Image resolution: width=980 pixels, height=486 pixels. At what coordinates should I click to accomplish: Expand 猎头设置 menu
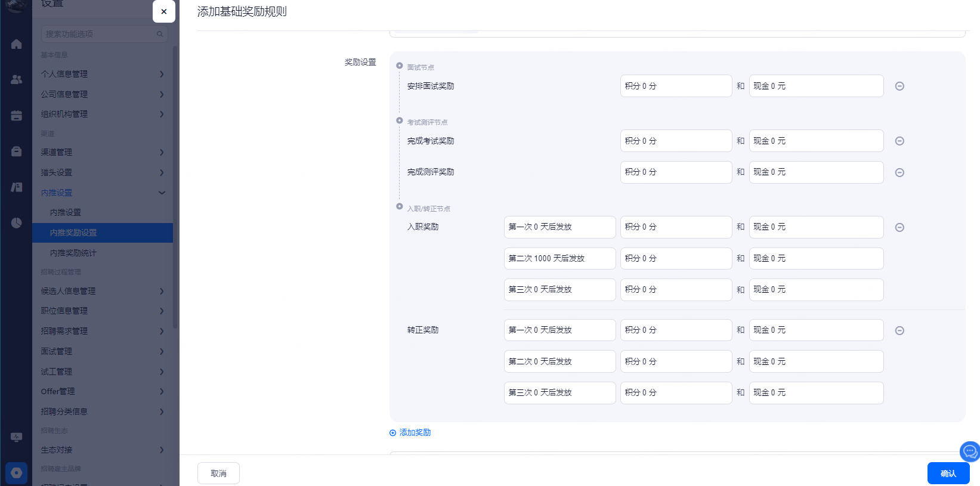(x=103, y=172)
